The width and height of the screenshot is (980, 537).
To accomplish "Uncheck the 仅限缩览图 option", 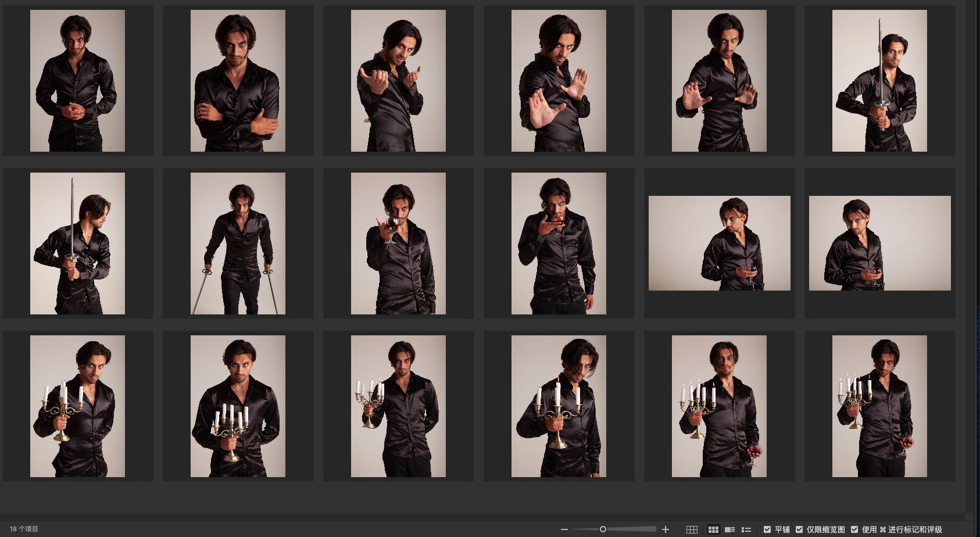I will coord(799,529).
